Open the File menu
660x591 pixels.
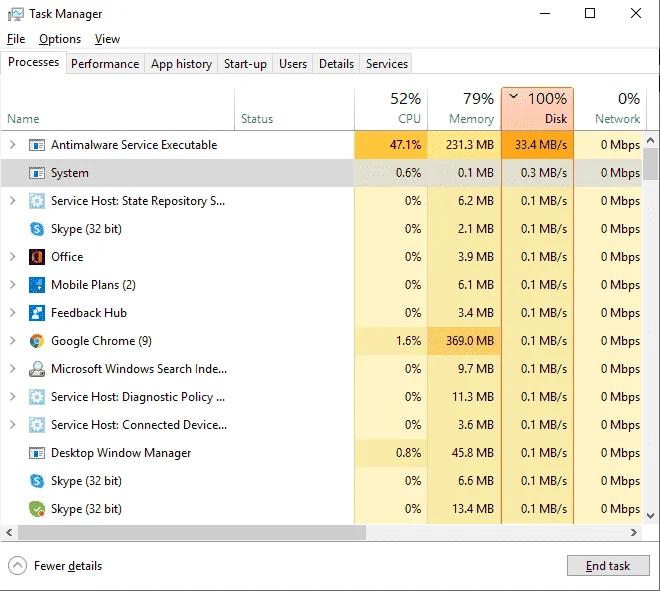pos(16,39)
